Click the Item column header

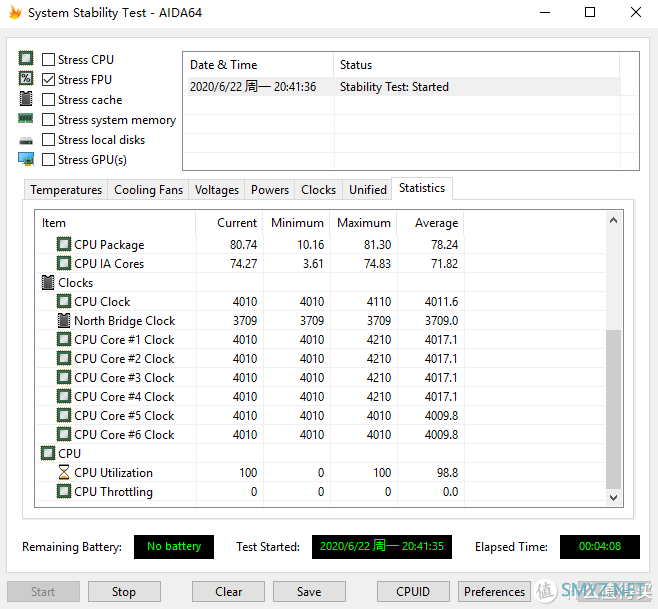[x=115, y=222]
